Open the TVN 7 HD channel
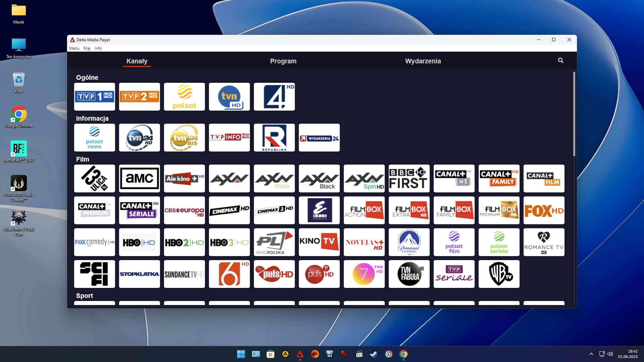 [364, 274]
